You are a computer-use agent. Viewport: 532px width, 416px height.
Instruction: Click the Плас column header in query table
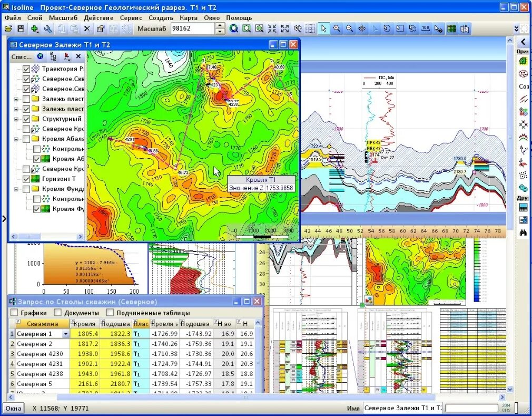[141, 324]
